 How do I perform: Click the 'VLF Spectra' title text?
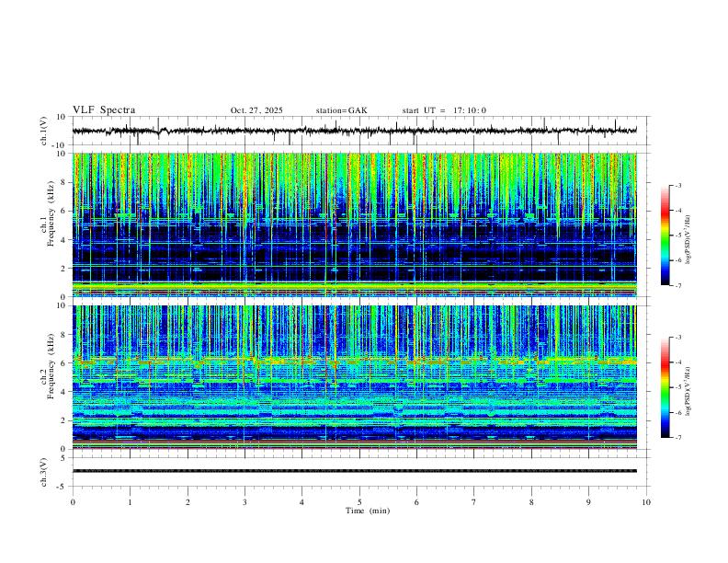tap(104, 110)
